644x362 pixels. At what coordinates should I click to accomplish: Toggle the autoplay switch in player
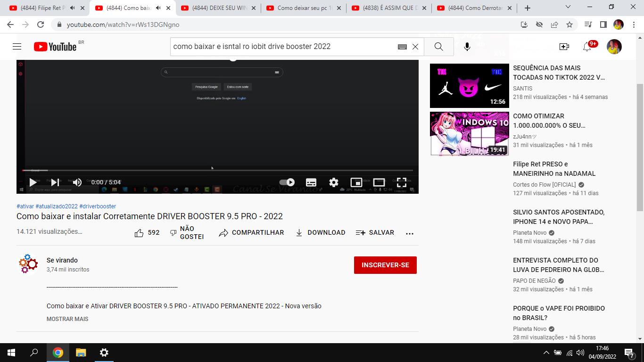[x=287, y=182]
